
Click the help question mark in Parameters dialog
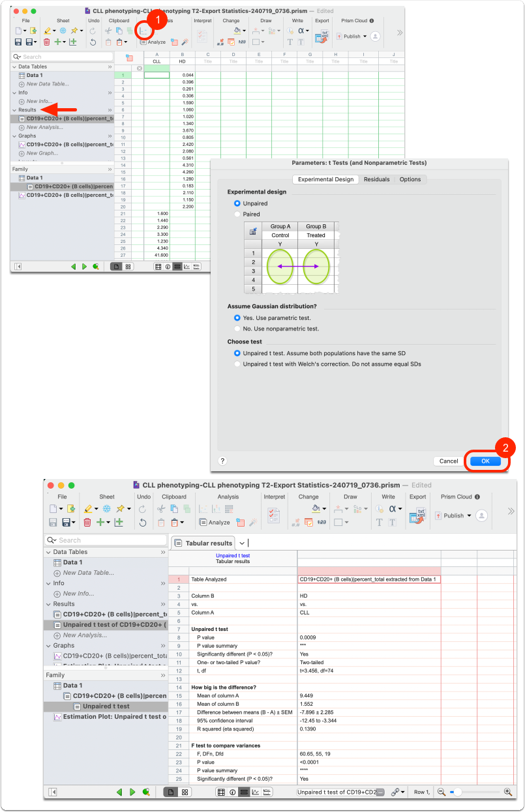222,461
